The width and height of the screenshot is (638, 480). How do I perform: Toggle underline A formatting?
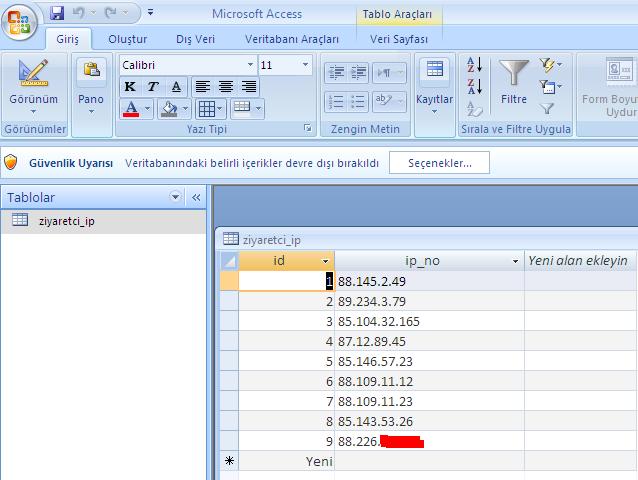176,86
